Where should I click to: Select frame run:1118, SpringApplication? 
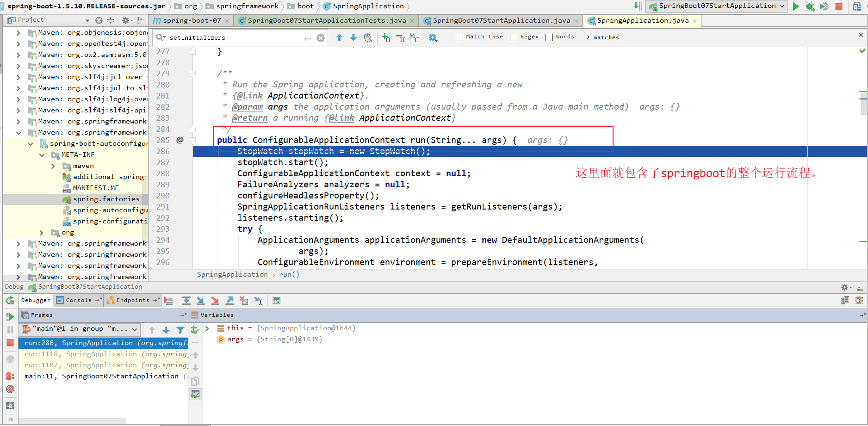coord(103,354)
